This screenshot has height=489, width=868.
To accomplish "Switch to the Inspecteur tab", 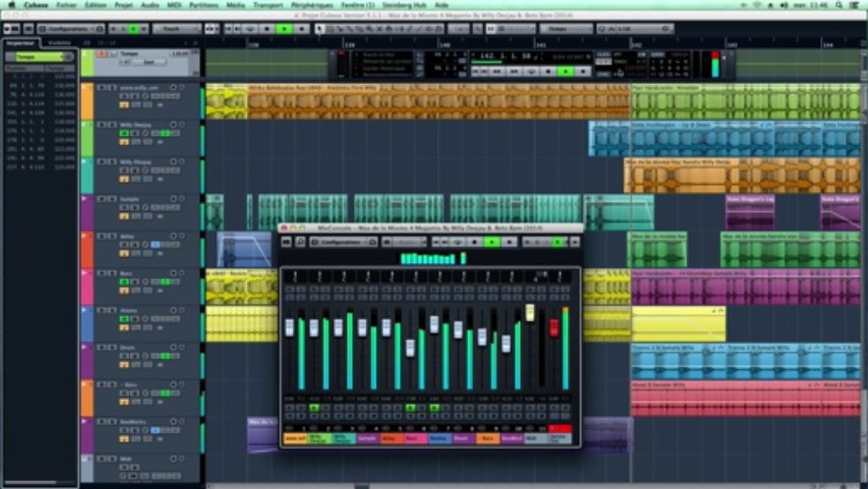I will tap(20, 42).
